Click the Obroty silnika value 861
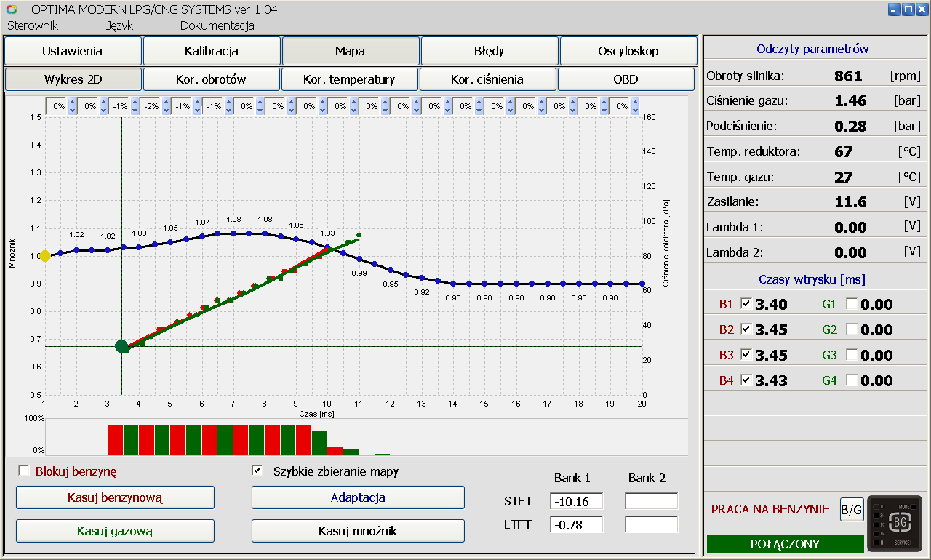 [x=848, y=76]
